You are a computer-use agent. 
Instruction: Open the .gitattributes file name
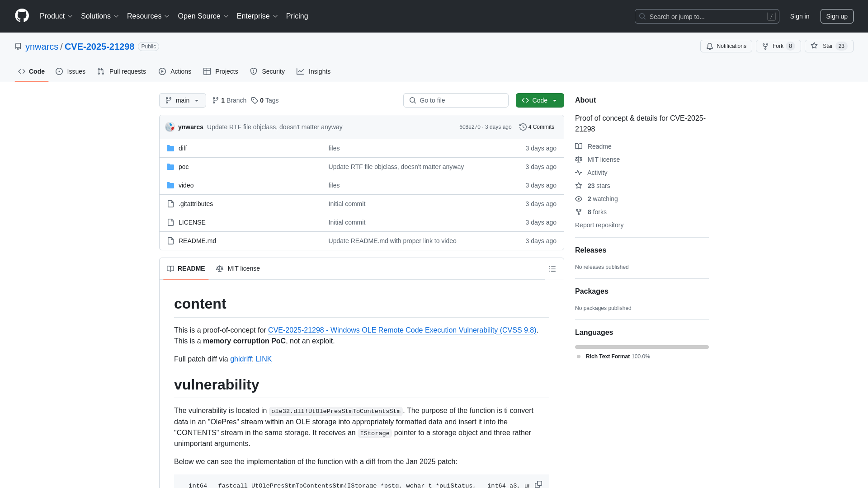(x=196, y=204)
